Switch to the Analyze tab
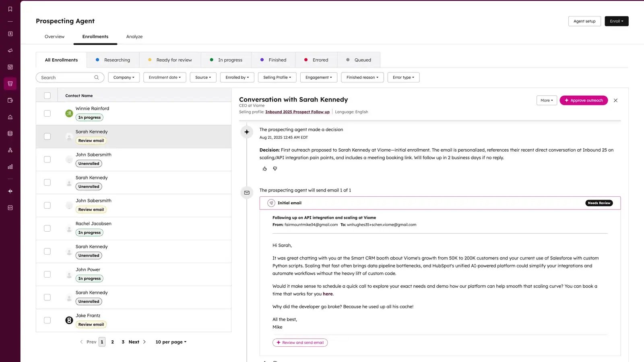The height and width of the screenshot is (362, 644). pos(134,37)
